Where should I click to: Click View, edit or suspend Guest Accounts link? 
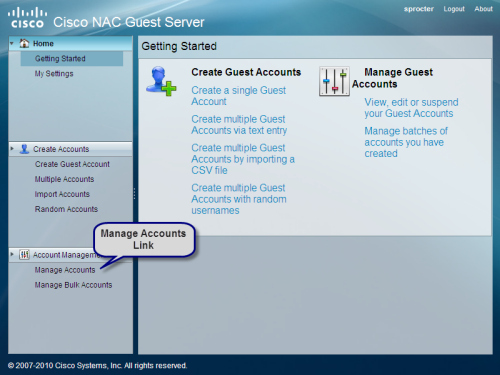[x=411, y=108]
